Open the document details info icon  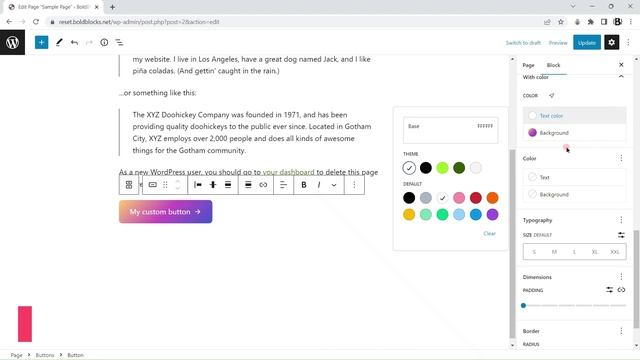pyautogui.click(x=104, y=42)
